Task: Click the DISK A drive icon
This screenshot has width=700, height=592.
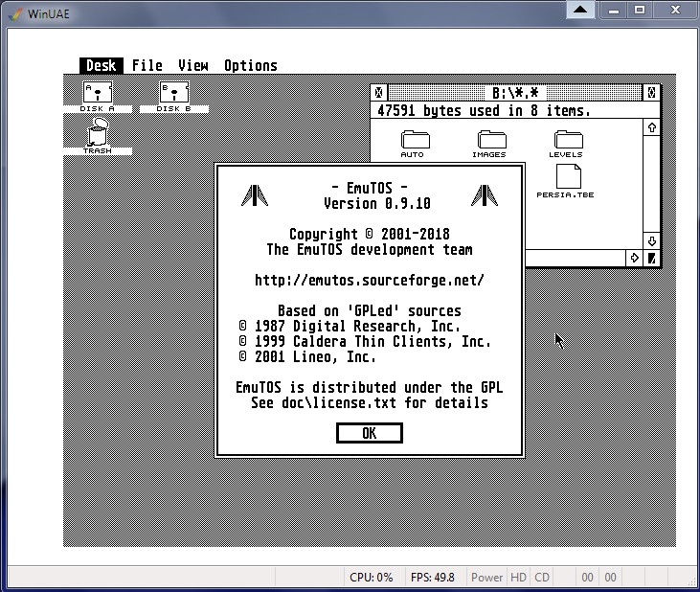Action: (98, 95)
